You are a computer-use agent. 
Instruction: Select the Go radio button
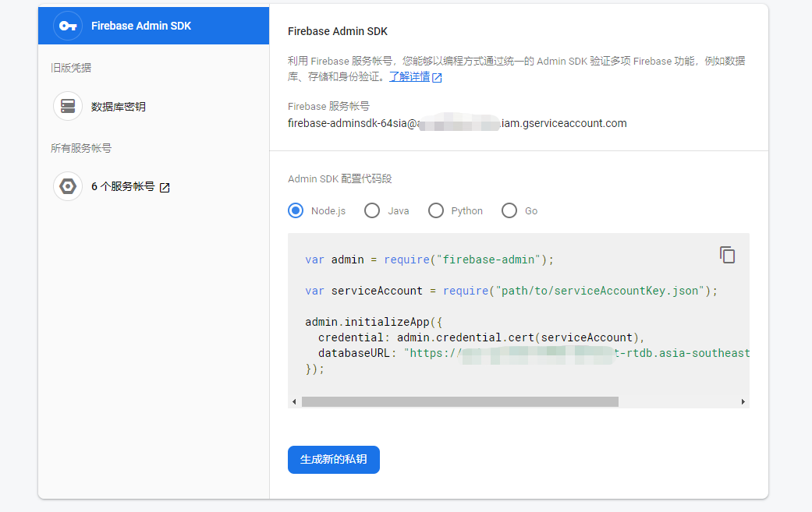click(x=509, y=210)
